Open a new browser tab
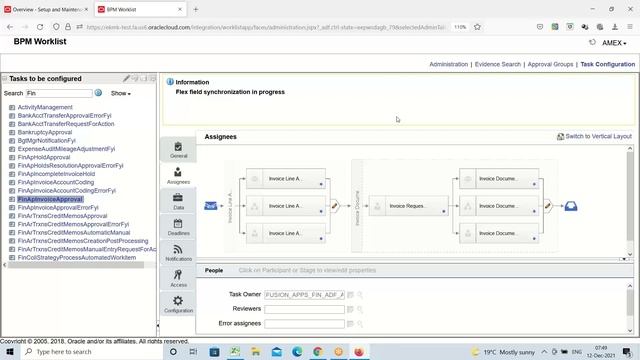Screen dimensions: 640x360 click(196, 9)
